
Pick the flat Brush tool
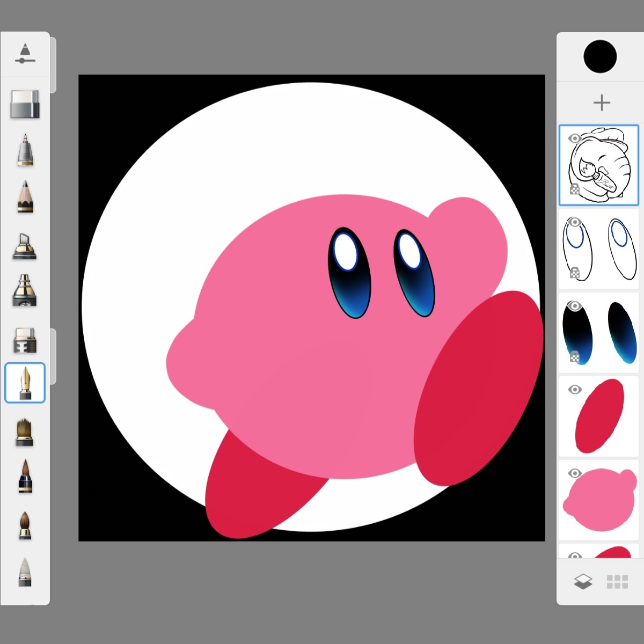pos(25,432)
